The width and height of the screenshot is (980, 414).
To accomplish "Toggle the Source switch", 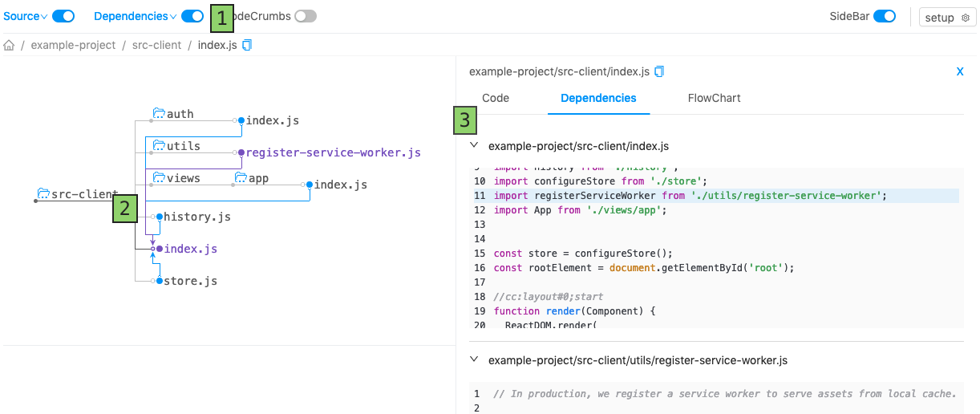I will (63, 16).
